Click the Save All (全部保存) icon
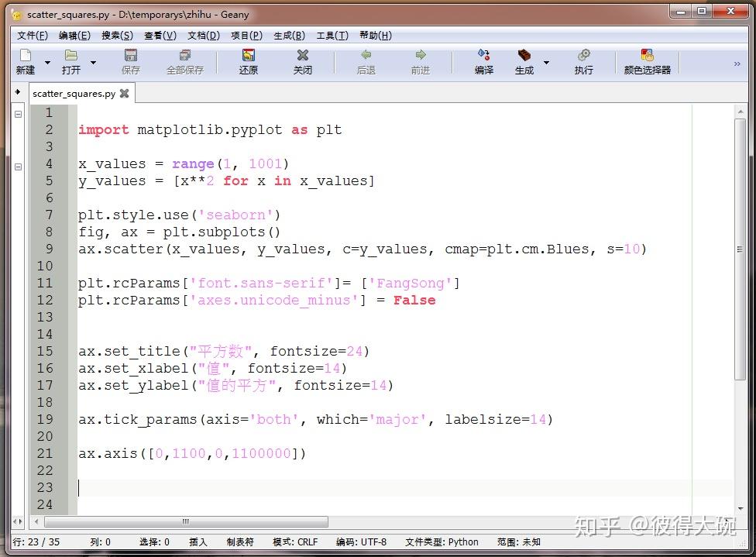This screenshot has width=756, height=557. coord(185,55)
